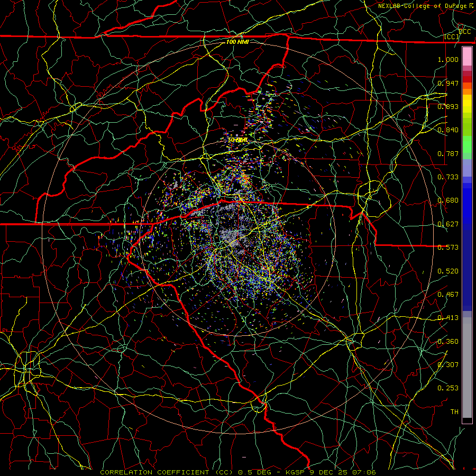This screenshot has height=476, width=476.
Task: Select the 0.467 legend value
Action: click(448, 294)
